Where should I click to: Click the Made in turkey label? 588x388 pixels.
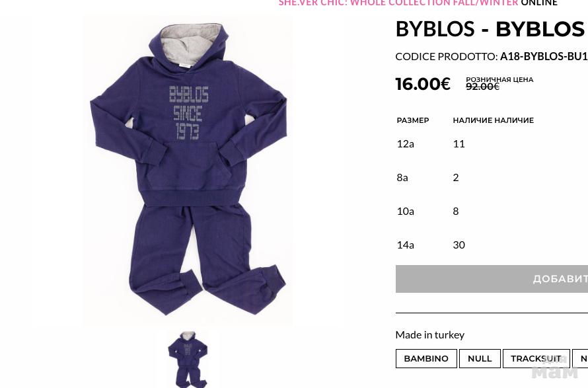429,334
